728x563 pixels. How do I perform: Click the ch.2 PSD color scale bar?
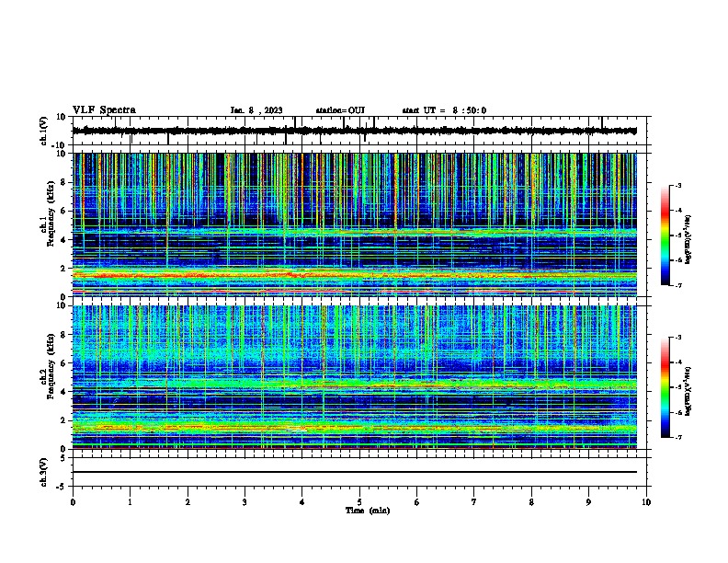click(665, 387)
